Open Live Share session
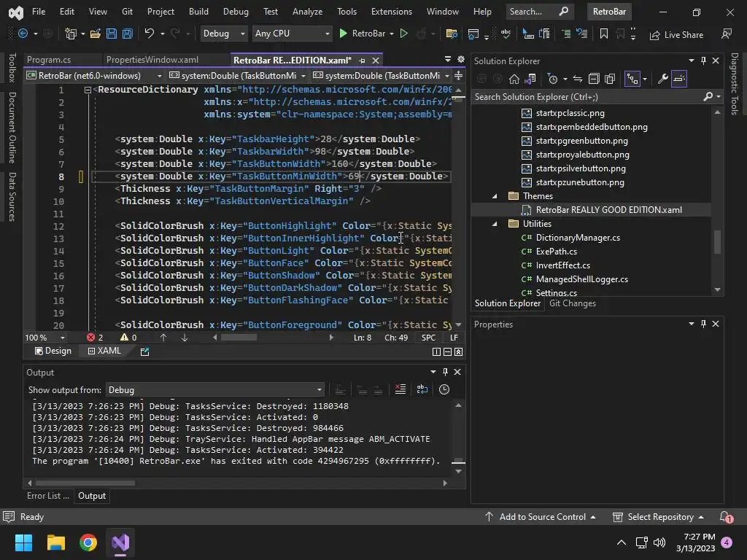 [x=676, y=35]
